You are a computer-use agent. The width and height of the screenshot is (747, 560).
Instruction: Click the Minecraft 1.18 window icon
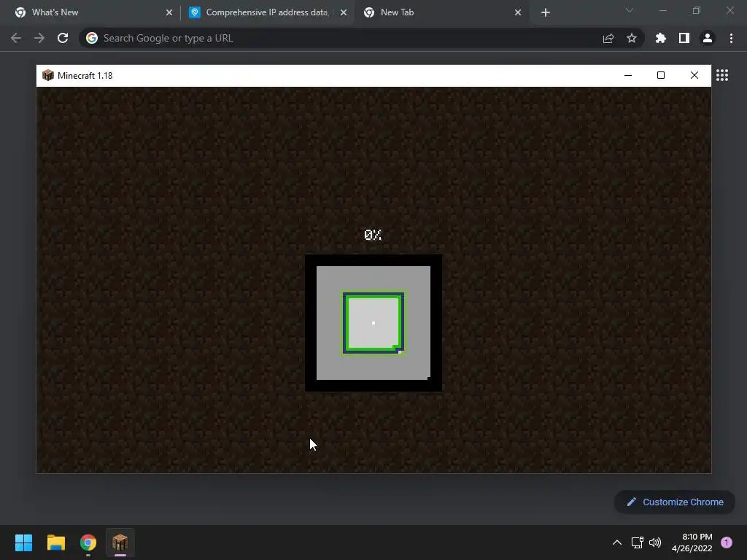click(x=48, y=75)
